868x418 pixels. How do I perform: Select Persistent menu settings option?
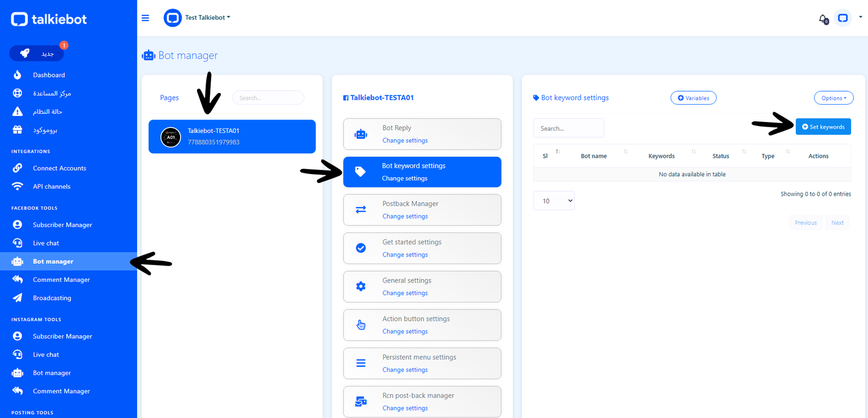click(422, 363)
